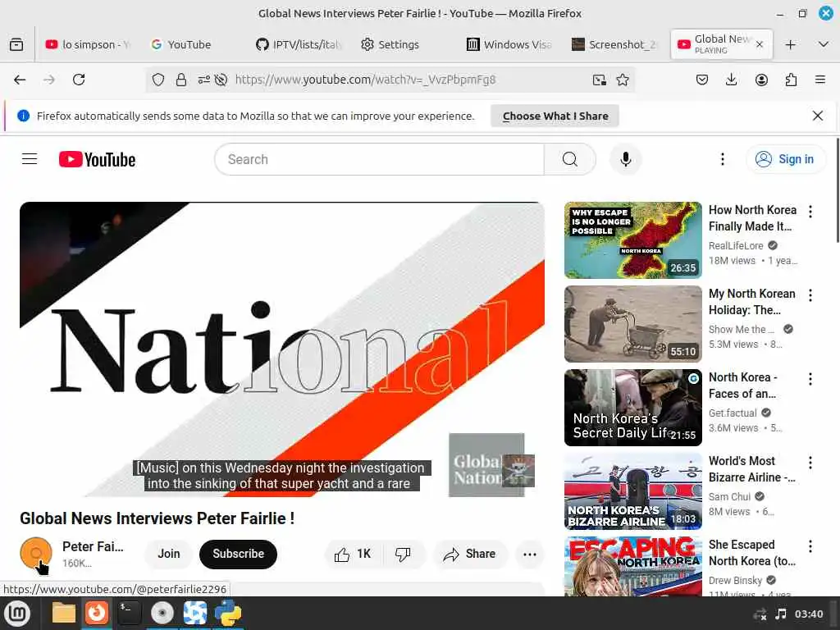Save page to Pocket

[702, 80]
